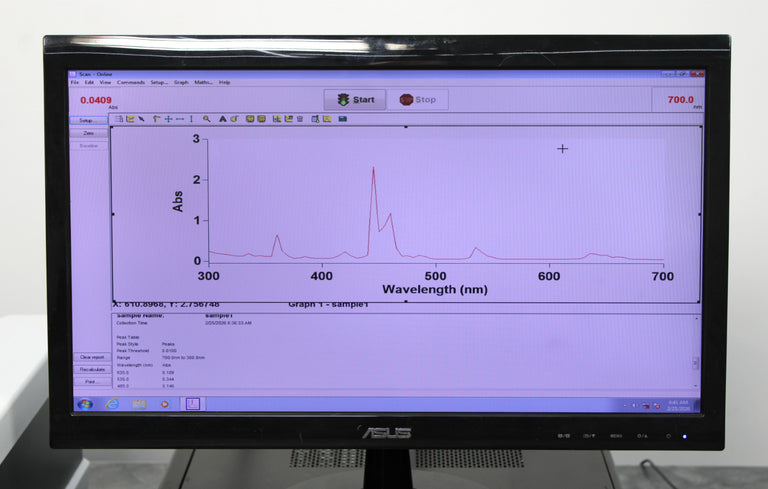Click the Zero button
This screenshot has height=489, width=768.
[x=89, y=133]
